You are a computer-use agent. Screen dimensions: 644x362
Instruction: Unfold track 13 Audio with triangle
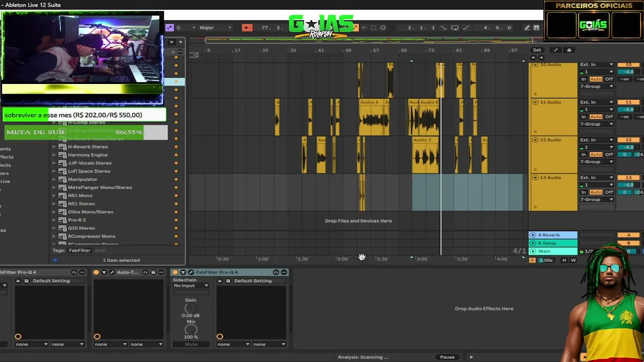point(535,178)
